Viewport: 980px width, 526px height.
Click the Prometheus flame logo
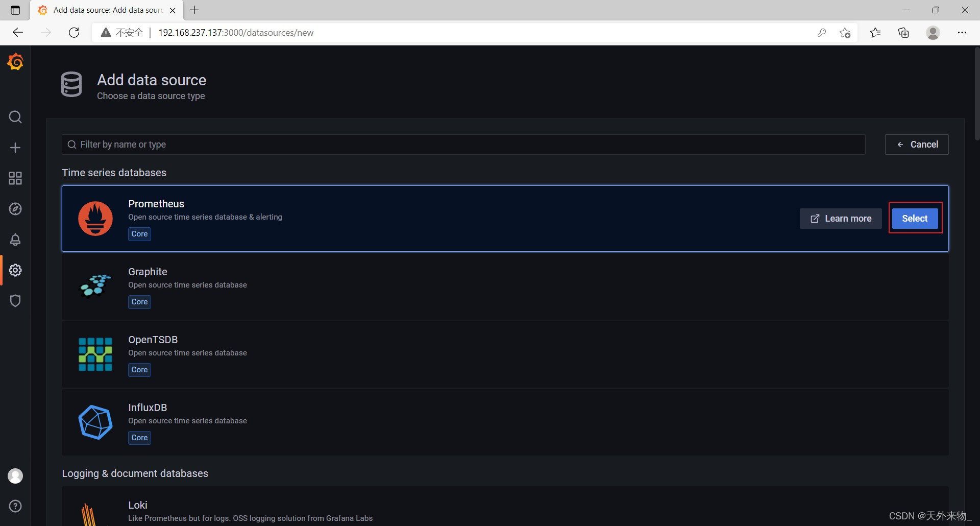tap(95, 219)
